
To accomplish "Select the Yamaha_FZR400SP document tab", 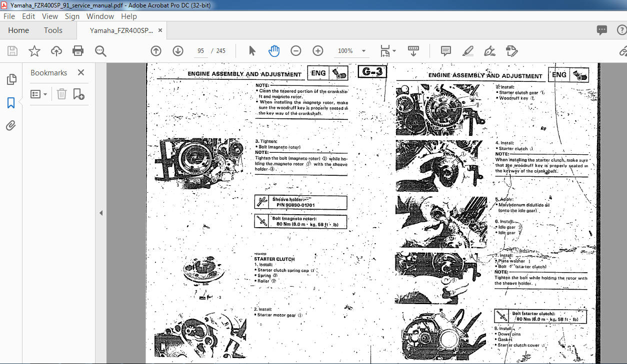I will [x=121, y=30].
